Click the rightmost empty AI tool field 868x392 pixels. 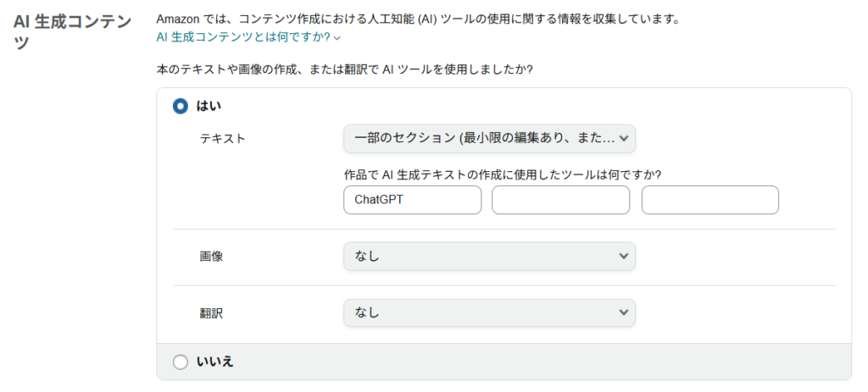tap(709, 201)
